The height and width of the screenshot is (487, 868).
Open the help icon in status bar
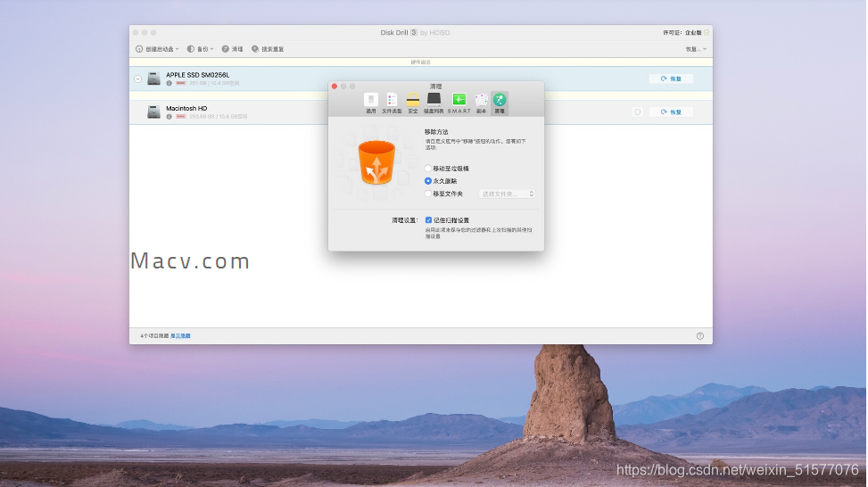[x=699, y=336]
